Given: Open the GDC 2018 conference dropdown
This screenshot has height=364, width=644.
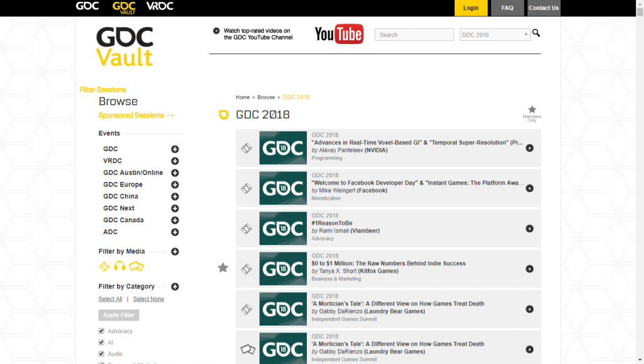Looking at the screenshot, I should pos(495,35).
